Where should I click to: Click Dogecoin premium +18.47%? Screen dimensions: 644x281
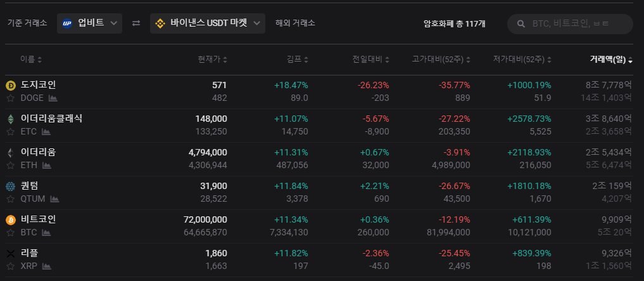click(x=291, y=85)
